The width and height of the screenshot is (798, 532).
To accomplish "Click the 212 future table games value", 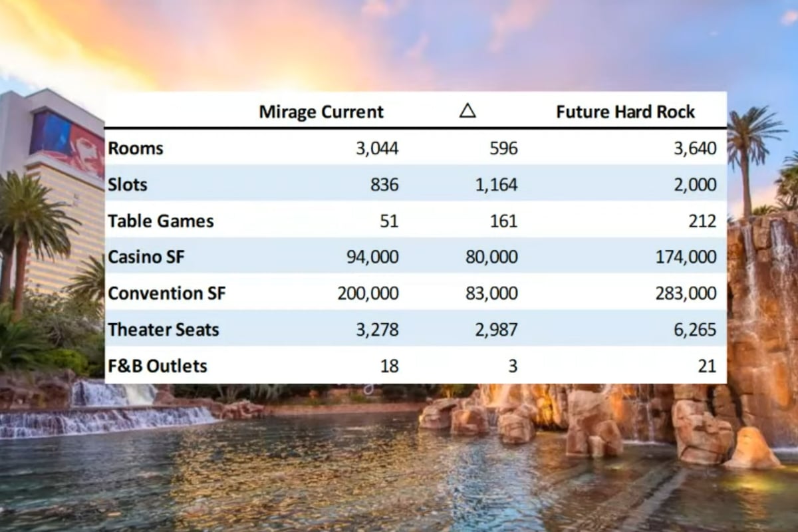I will pyautogui.click(x=703, y=221).
